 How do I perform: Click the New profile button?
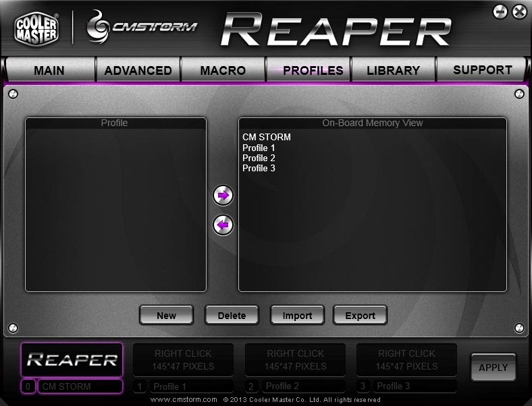pyautogui.click(x=166, y=315)
